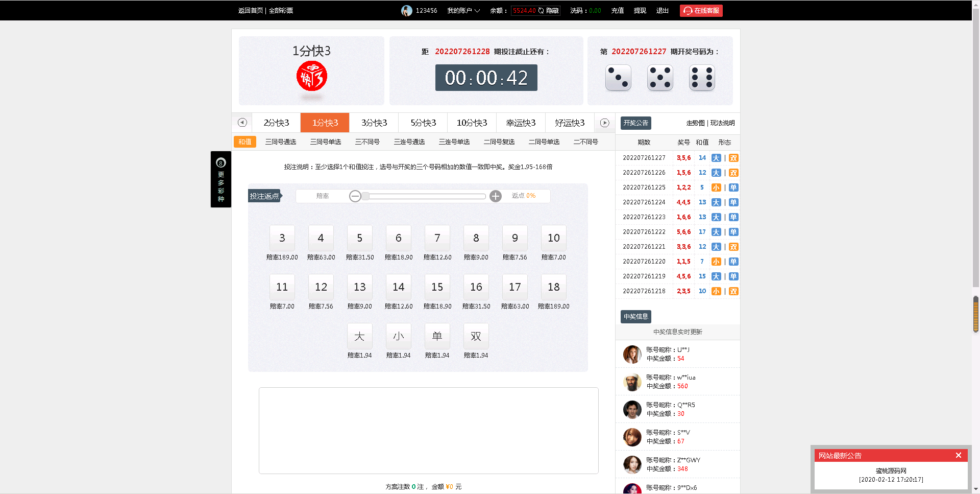Click the 1分快3 red dice logo
Viewport: 980px width, 494px height.
point(311,77)
